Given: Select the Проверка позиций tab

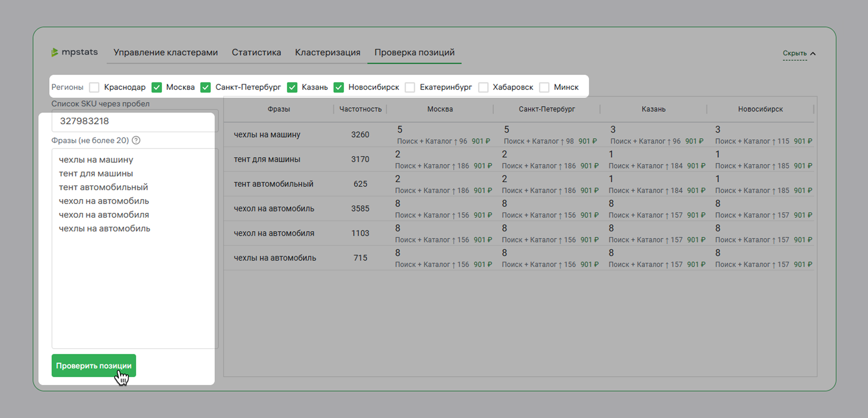Looking at the screenshot, I should [x=414, y=52].
